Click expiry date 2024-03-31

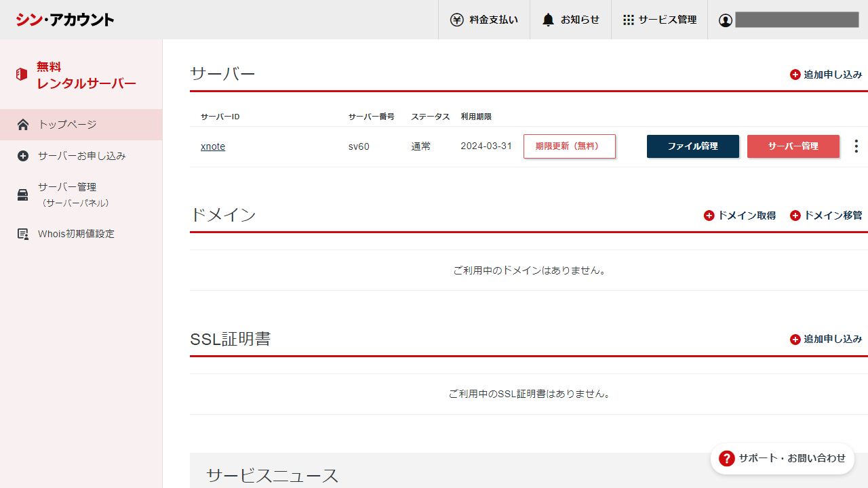[x=486, y=146]
